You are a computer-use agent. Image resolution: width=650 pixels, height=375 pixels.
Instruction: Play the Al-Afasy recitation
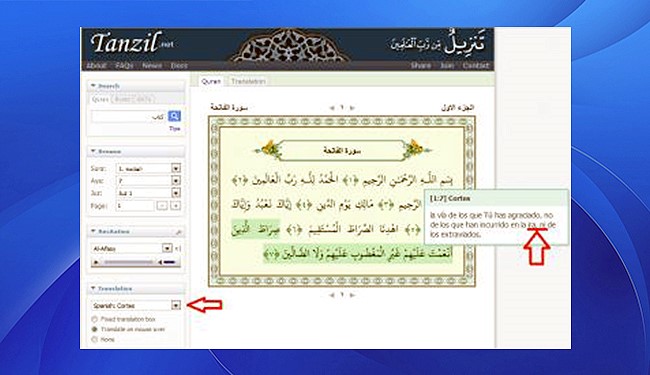point(97,262)
